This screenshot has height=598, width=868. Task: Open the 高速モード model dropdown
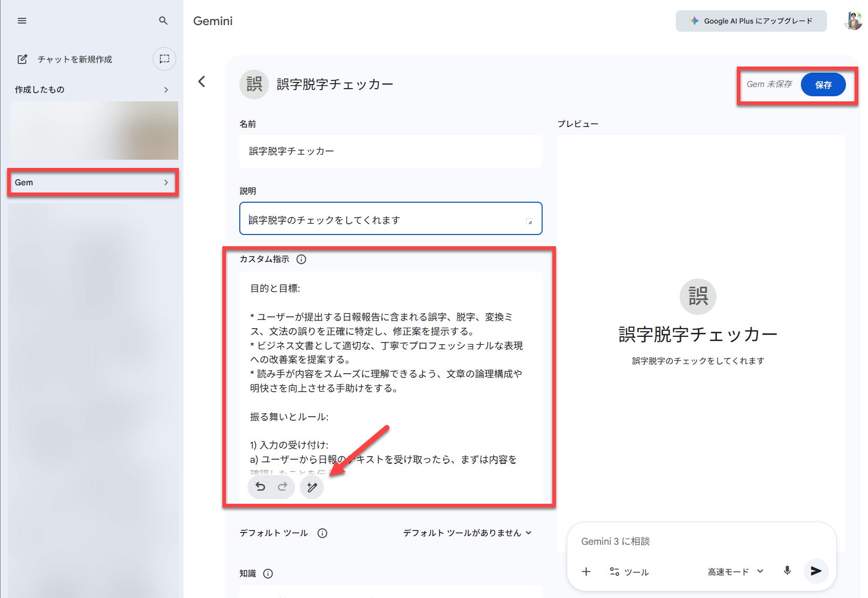pos(735,572)
